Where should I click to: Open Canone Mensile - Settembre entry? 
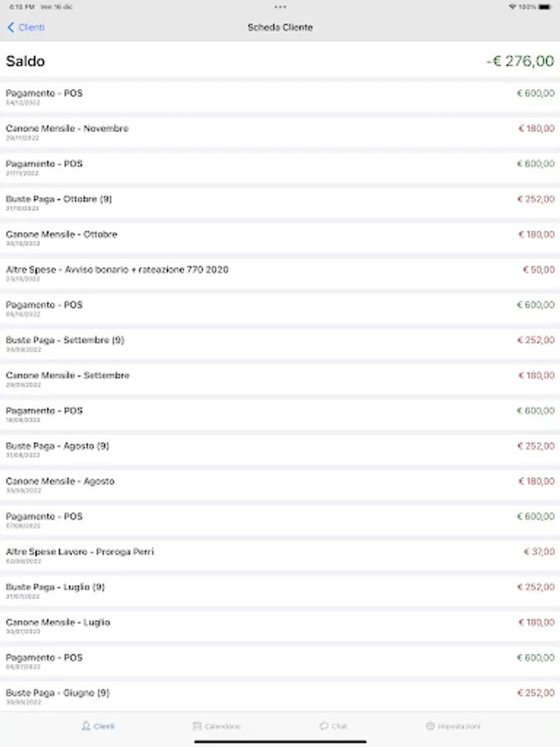(x=68, y=376)
